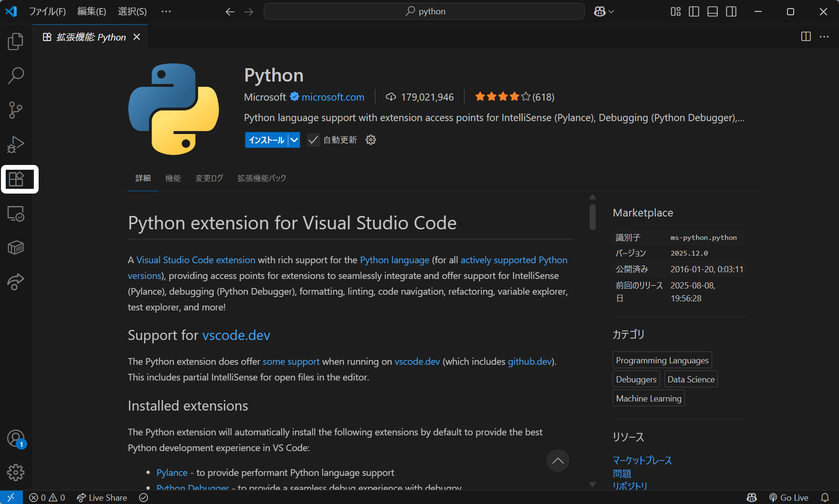Split the editor to the right
Viewport: 839px width, 504px height.
coord(806,37)
